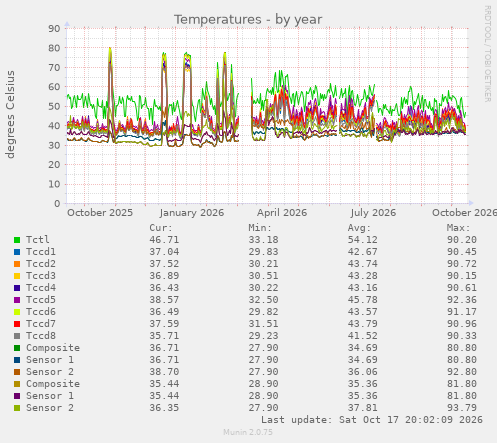Click Composite label in the 80.80 max row
Viewport: 497px width, 443px height.
pyautogui.click(x=53, y=348)
